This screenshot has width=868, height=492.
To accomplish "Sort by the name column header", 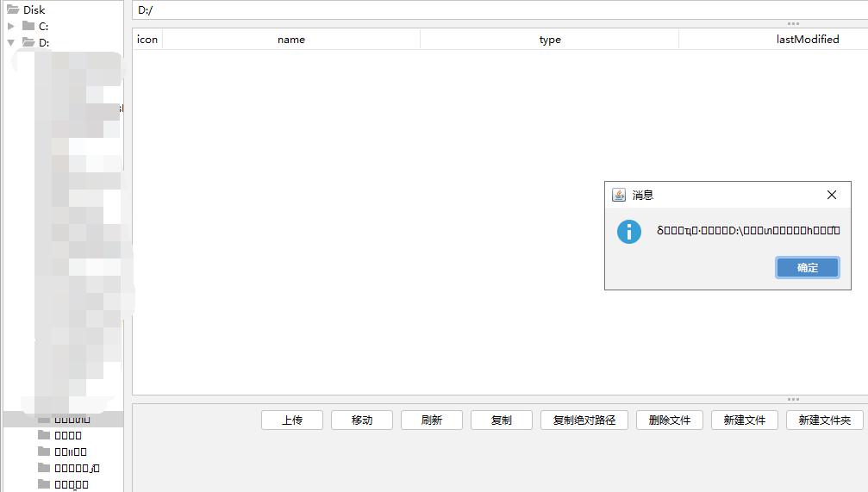I will coord(291,40).
